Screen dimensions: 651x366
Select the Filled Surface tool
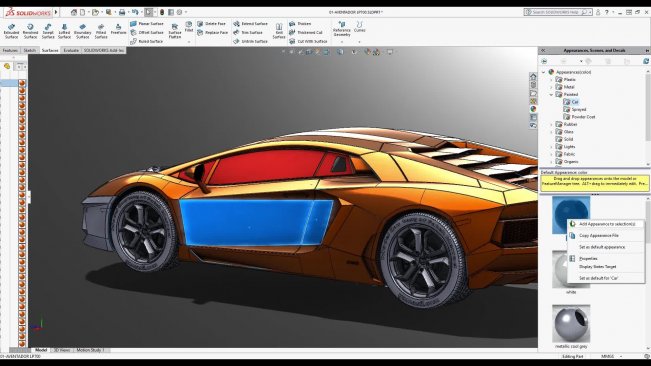pyautogui.click(x=100, y=32)
